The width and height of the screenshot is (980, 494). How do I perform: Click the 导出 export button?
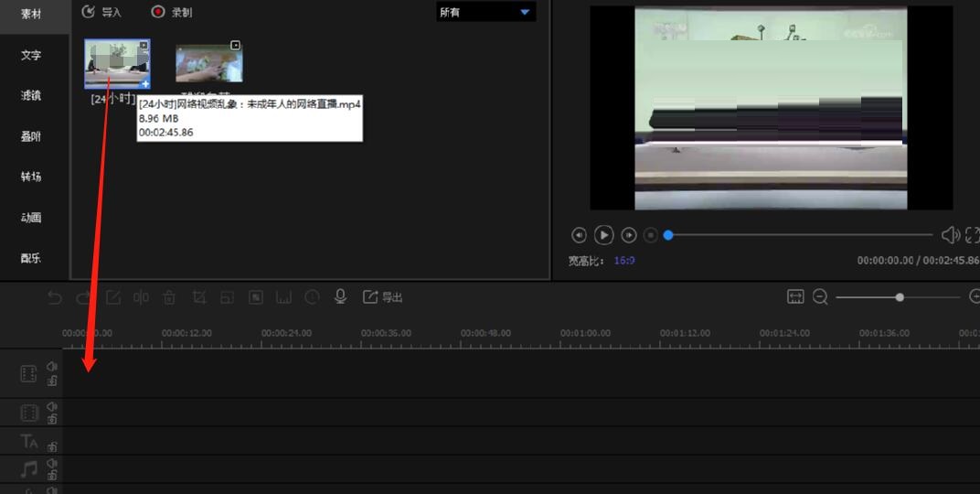pyautogui.click(x=383, y=296)
